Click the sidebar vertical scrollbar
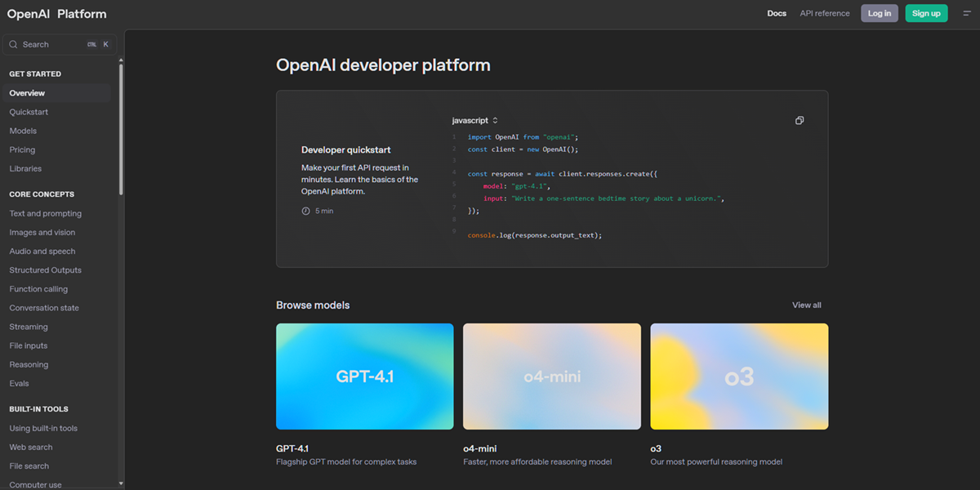 coord(122,129)
